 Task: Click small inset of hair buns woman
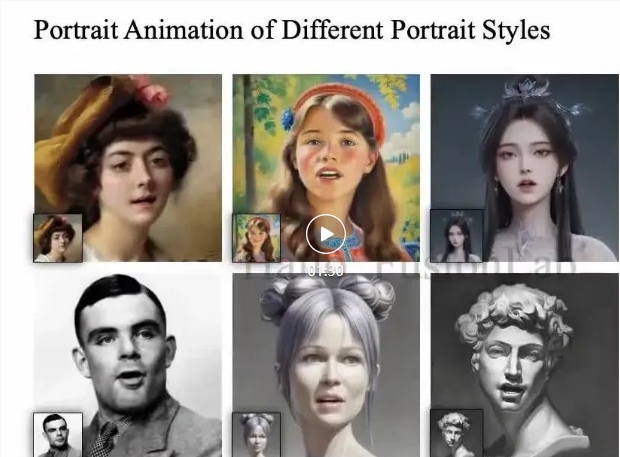(257, 435)
